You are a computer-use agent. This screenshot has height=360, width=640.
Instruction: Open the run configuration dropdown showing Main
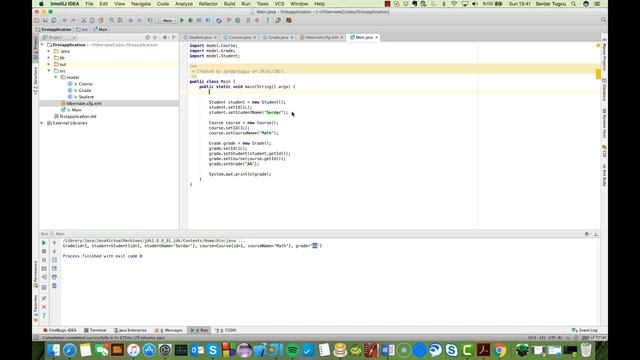(167, 20)
